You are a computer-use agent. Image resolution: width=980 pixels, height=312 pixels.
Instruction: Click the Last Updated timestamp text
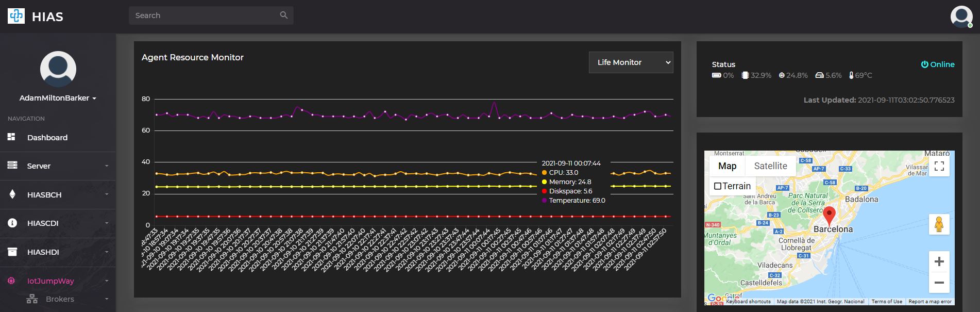(x=879, y=100)
